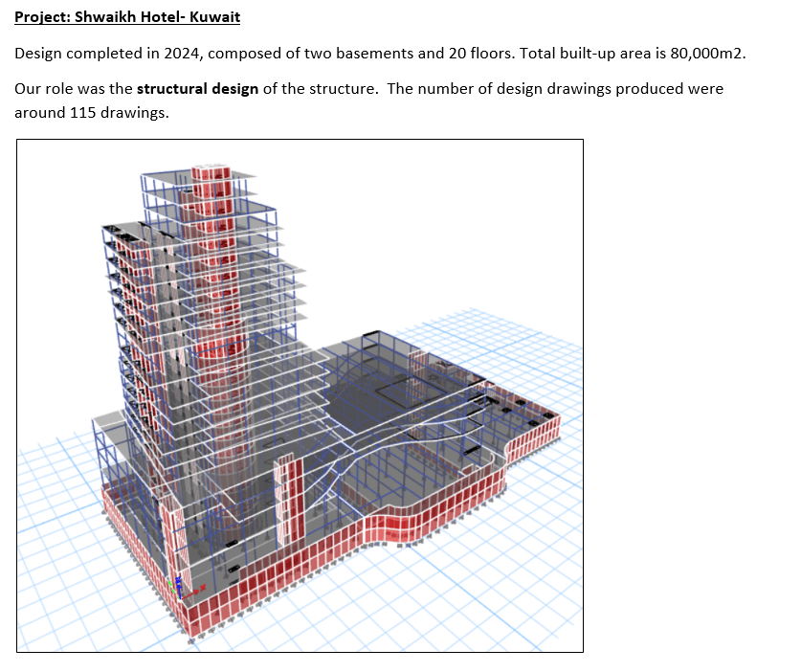801x672 pixels.
Task: Click the cylindrical red core atop the tower
Action: pos(211,175)
